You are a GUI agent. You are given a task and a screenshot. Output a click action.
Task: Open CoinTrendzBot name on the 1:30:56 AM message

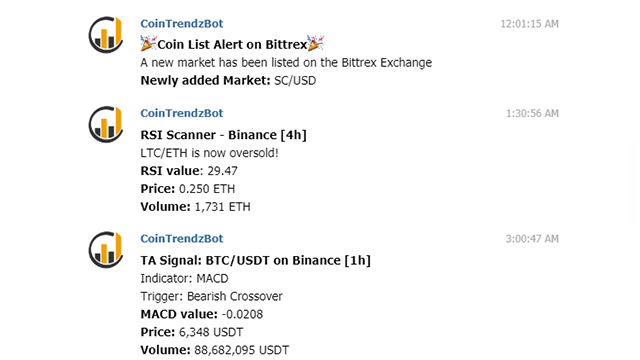(182, 113)
